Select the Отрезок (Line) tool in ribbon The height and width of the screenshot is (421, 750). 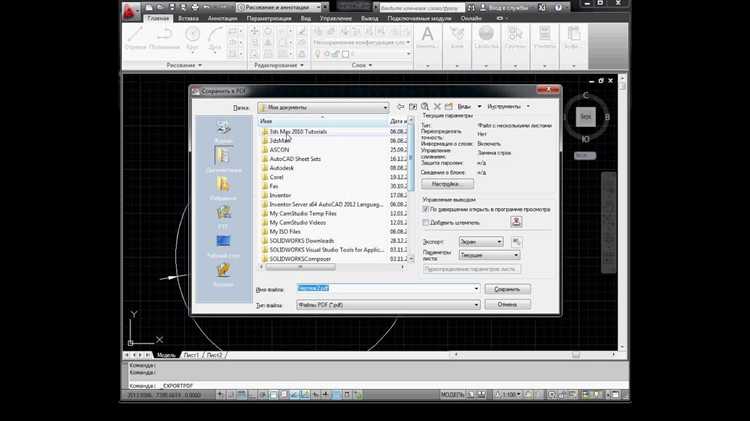click(135, 38)
